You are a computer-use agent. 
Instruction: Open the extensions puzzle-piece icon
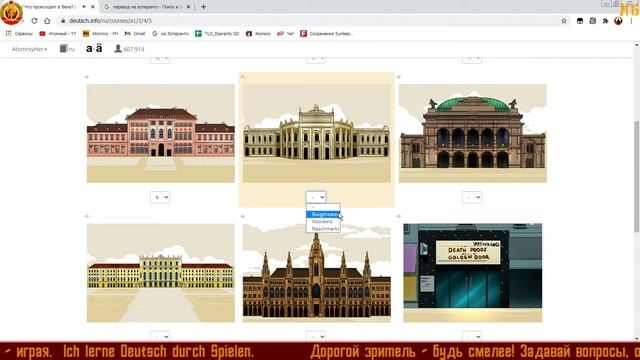605,21
